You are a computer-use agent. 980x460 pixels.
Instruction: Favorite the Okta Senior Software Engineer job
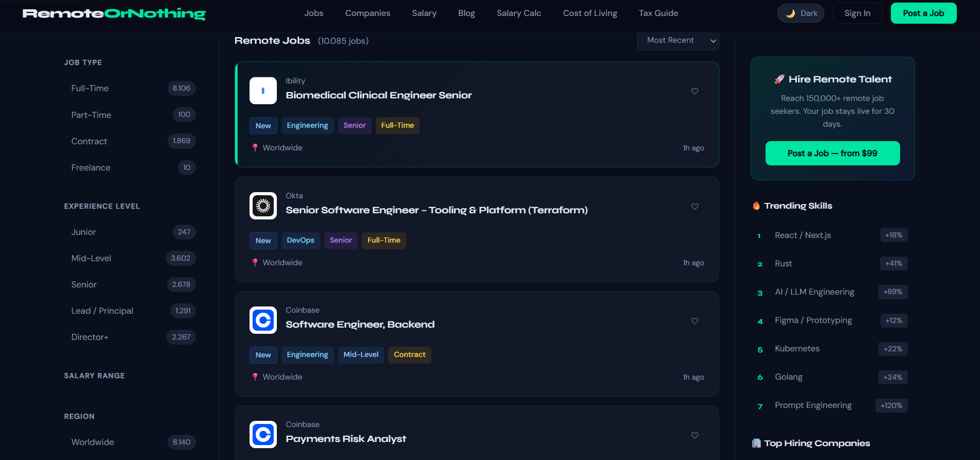pyautogui.click(x=694, y=207)
